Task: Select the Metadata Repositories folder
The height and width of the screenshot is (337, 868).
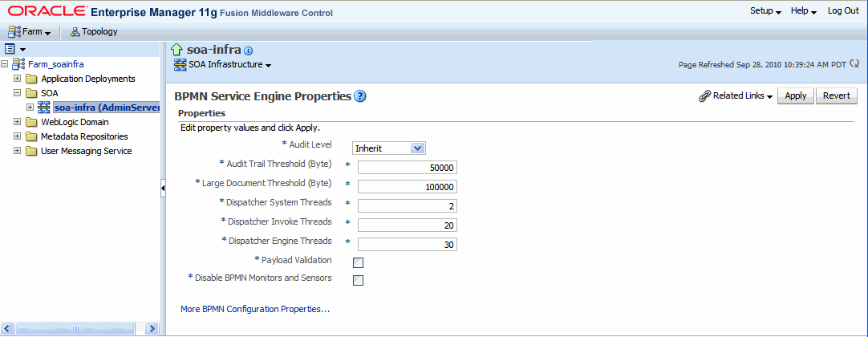Action: click(84, 136)
